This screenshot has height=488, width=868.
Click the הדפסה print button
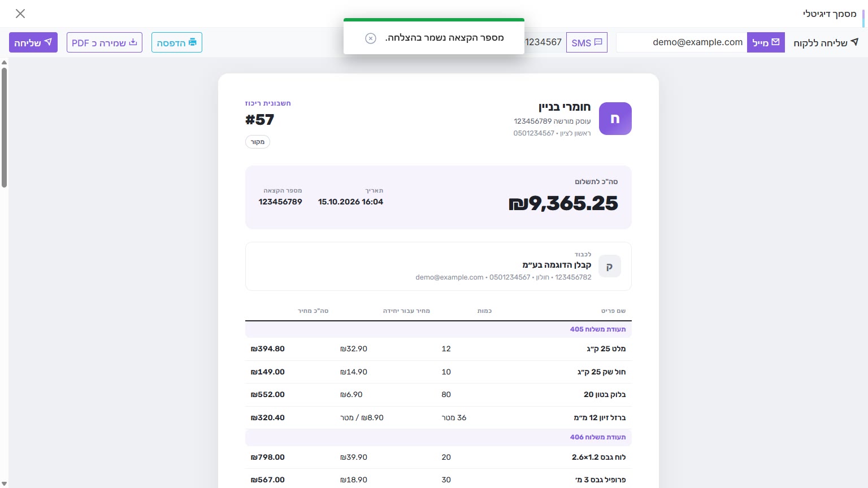point(177,42)
